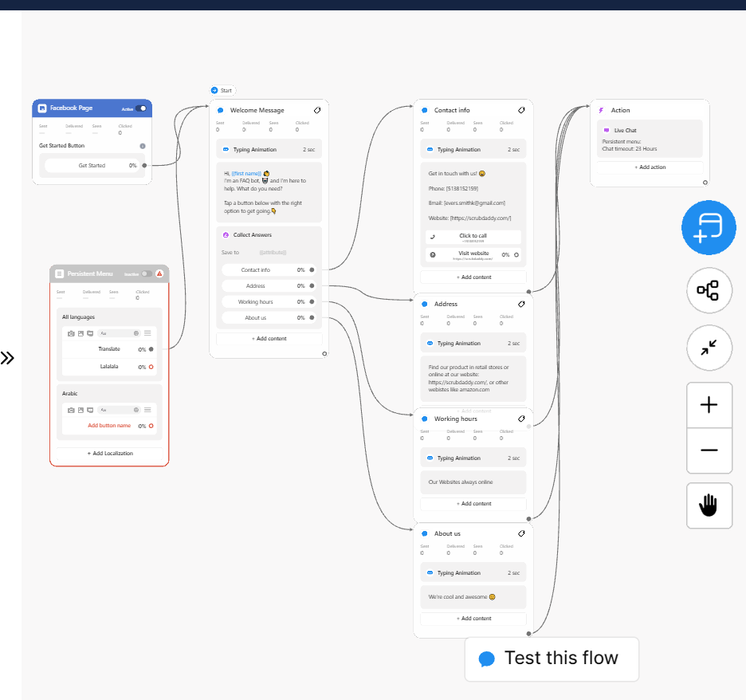Viewport: 746px width, 700px height.
Task: Zoom out with the minus button
Action: 709,450
